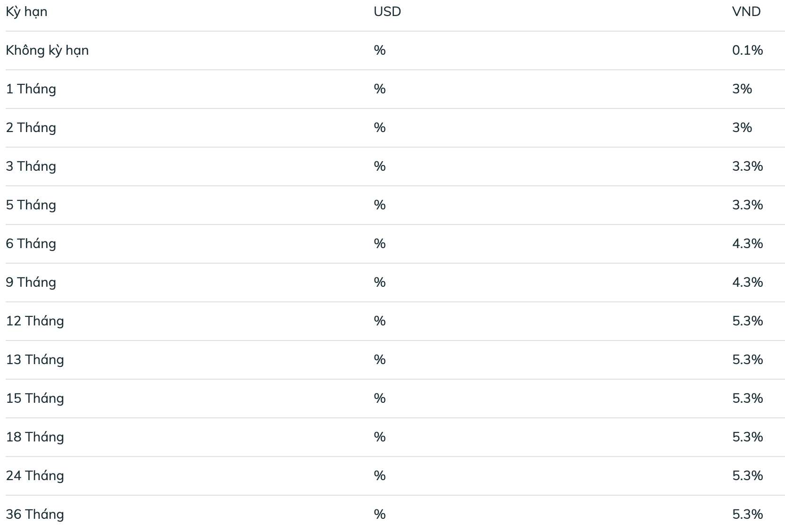Click the USD cell for 3 Tháng
Screen dimensions: 785x532
(x=379, y=166)
